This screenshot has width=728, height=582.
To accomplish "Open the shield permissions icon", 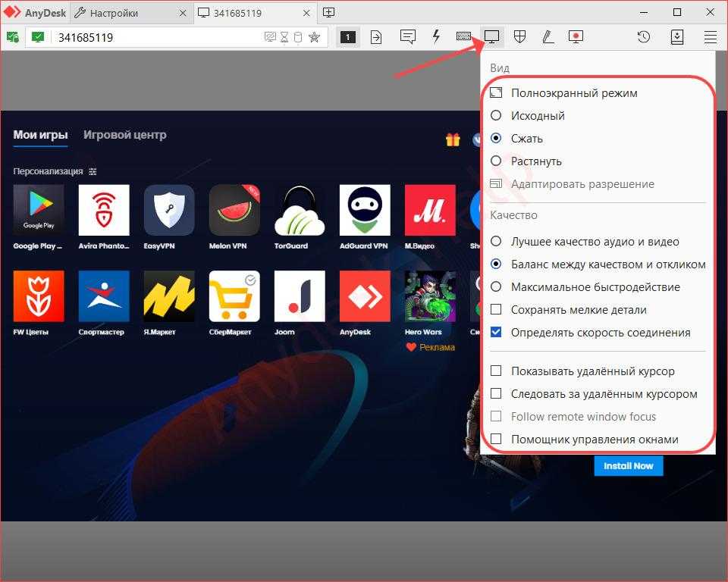I will [520, 36].
